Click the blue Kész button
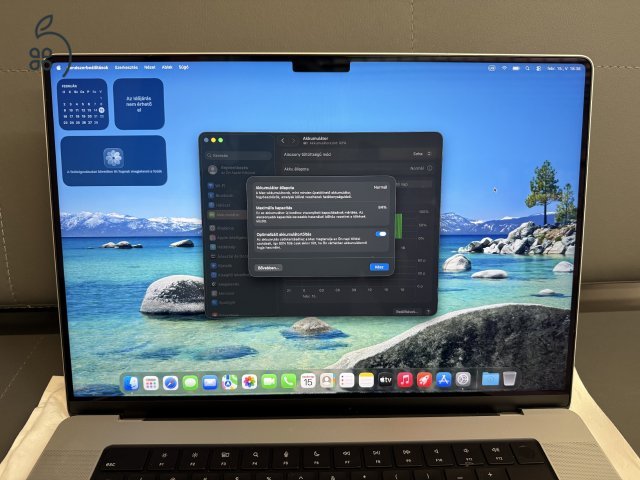The image size is (640, 480). [379, 267]
